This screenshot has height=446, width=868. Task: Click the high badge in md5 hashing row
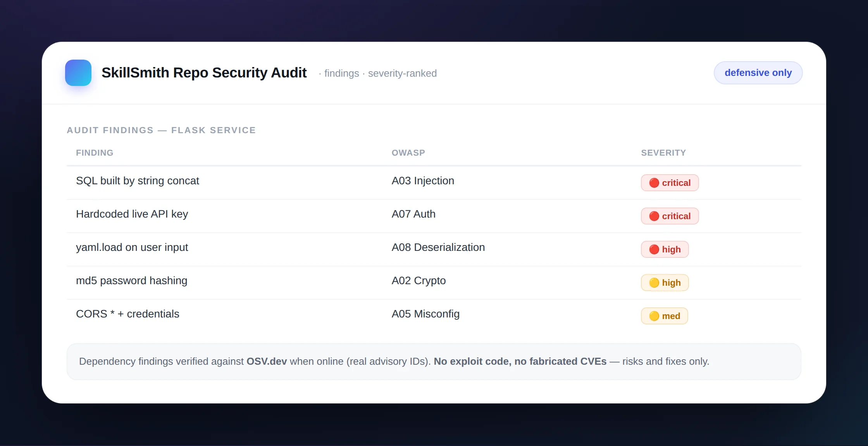pyautogui.click(x=665, y=283)
